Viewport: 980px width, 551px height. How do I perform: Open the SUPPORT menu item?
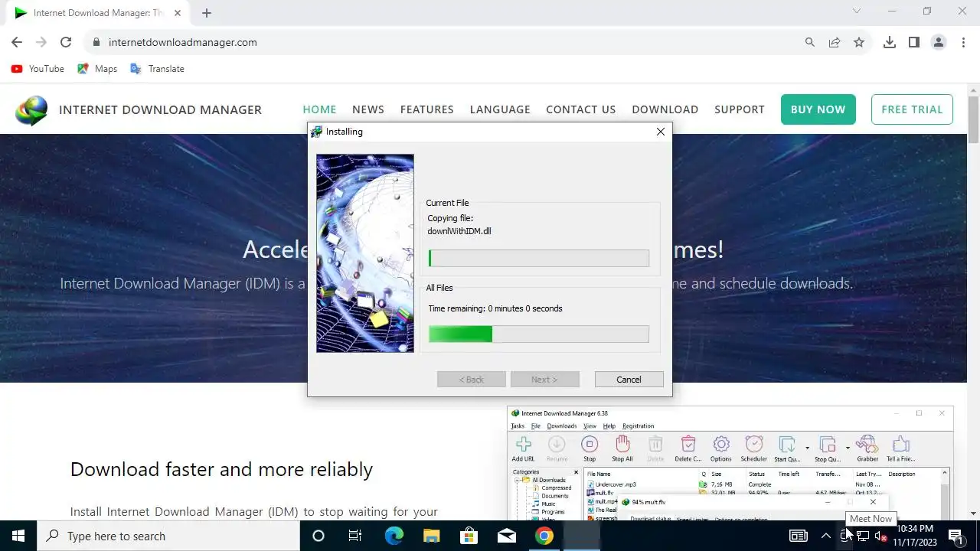tap(740, 109)
